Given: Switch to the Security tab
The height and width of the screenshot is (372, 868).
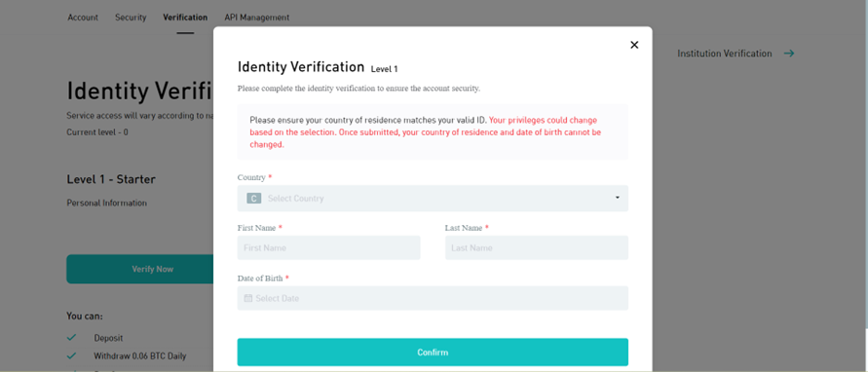Looking at the screenshot, I should pyautogui.click(x=131, y=18).
